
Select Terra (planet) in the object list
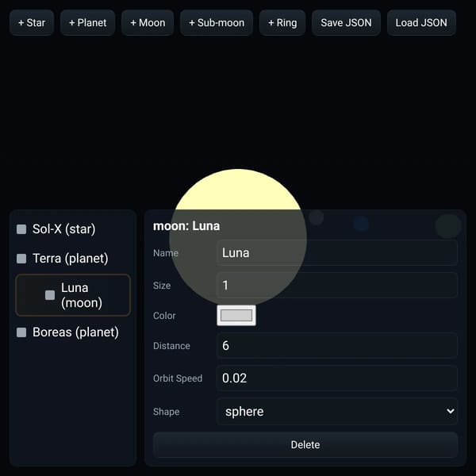tap(73, 259)
